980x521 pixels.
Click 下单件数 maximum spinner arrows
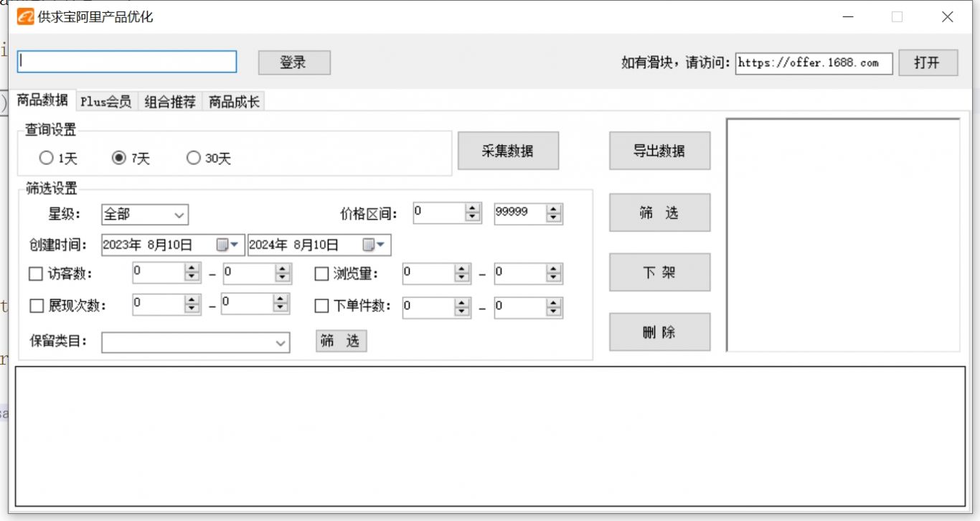(553, 308)
